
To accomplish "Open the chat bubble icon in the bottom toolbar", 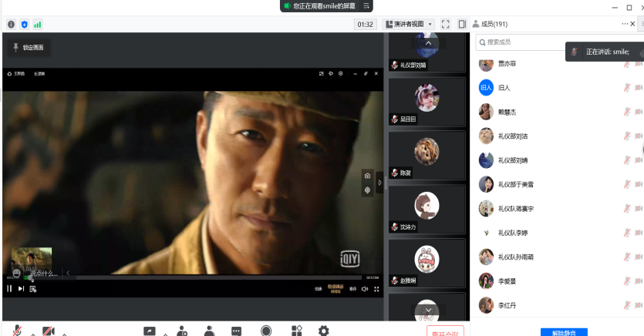I will point(236,331).
